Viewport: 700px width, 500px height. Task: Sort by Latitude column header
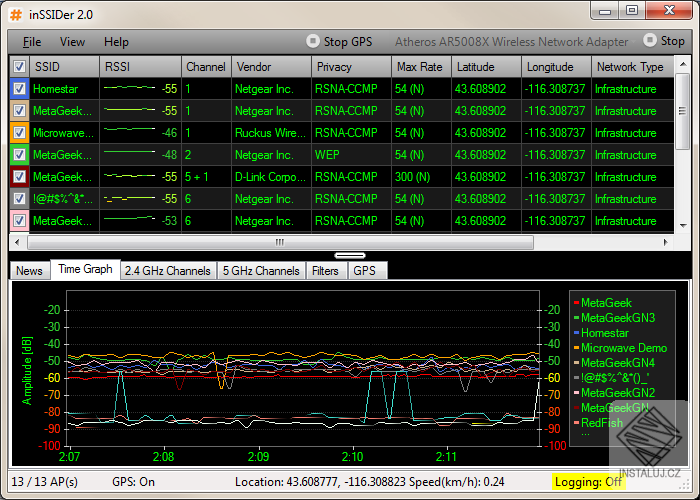pyautogui.click(x=487, y=67)
